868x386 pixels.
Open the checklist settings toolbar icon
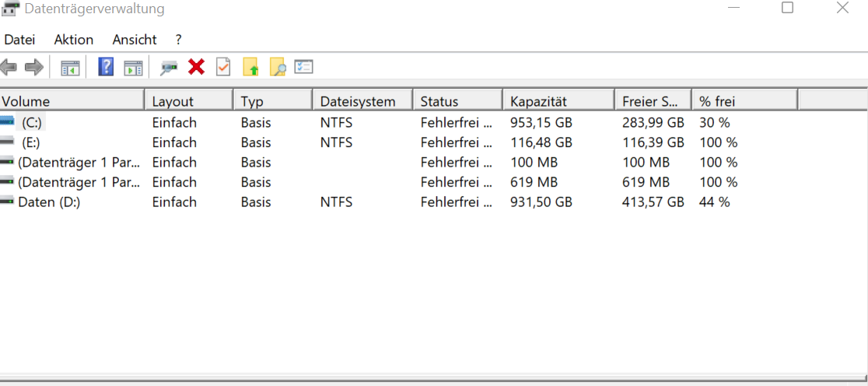tap(303, 68)
